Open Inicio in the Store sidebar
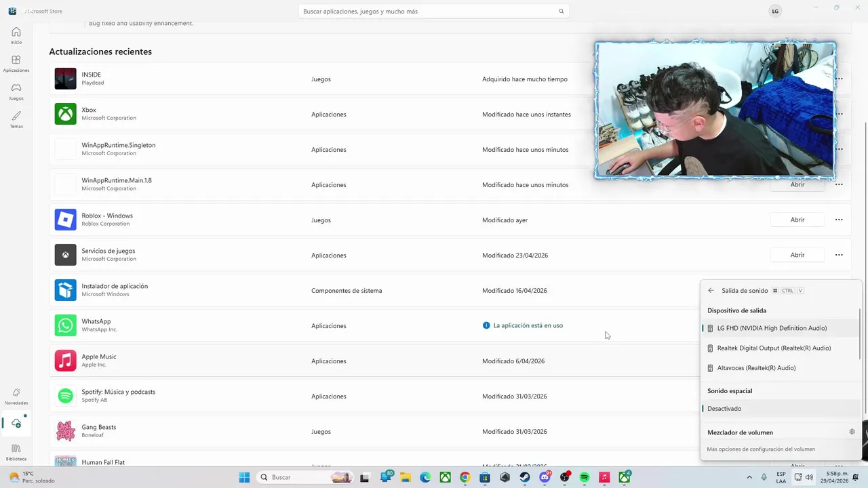The height and width of the screenshot is (488, 868). pyautogui.click(x=16, y=35)
